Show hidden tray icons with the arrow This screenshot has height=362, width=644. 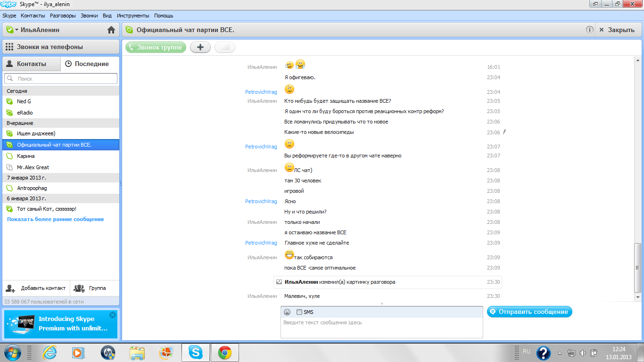pos(560,353)
